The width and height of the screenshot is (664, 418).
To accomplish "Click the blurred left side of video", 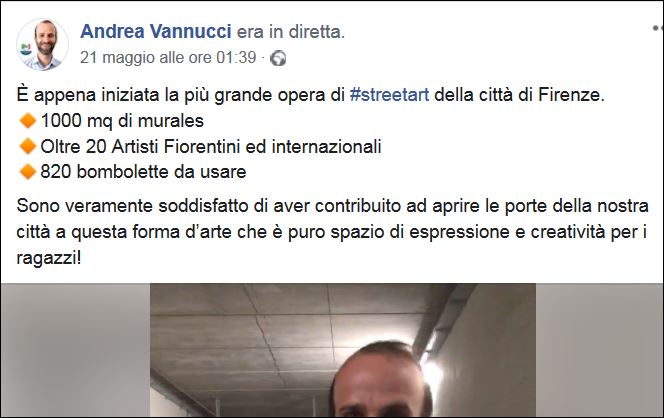I will (x=75, y=351).
